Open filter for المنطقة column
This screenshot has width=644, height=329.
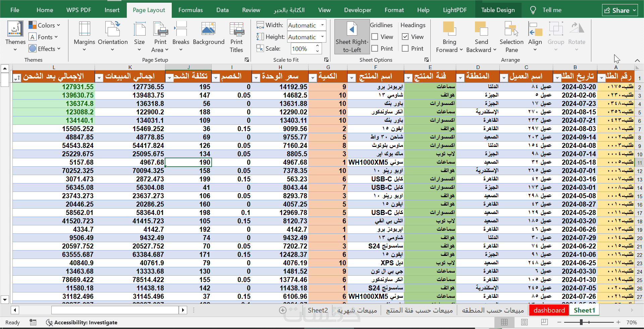coord(461,78)
